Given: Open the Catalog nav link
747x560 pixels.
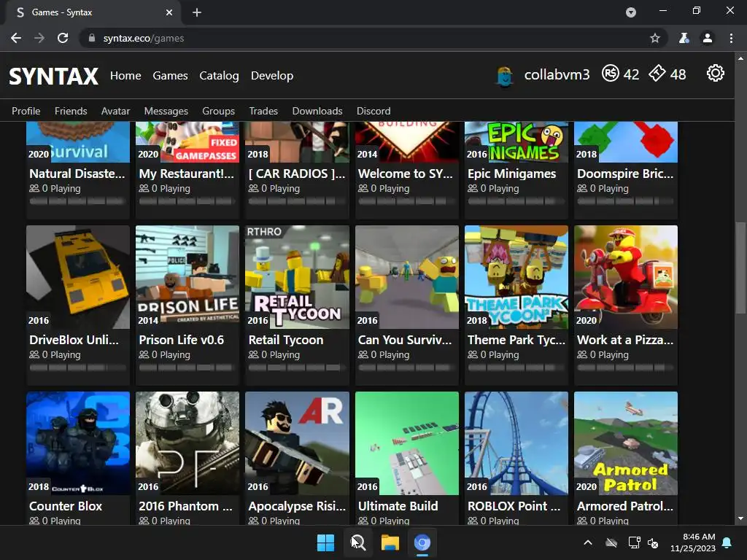Looking at the screenshot, I should (219, 76).
